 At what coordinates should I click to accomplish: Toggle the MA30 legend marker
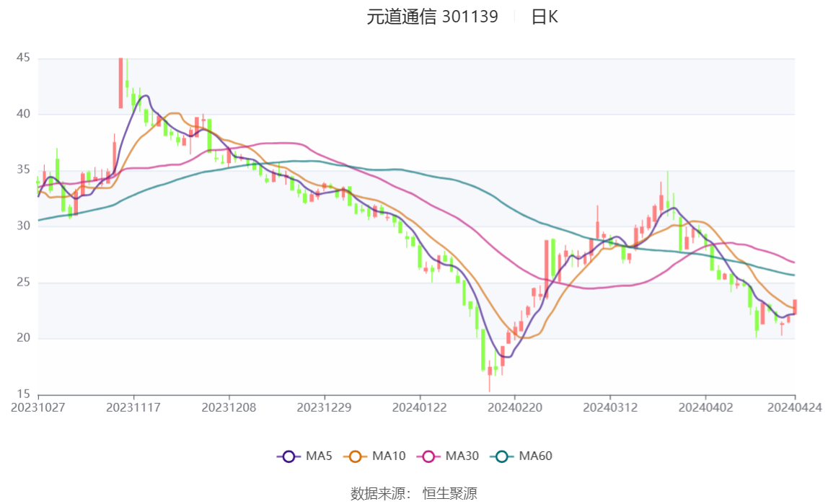pyautogui.click(x=448, y=456)
